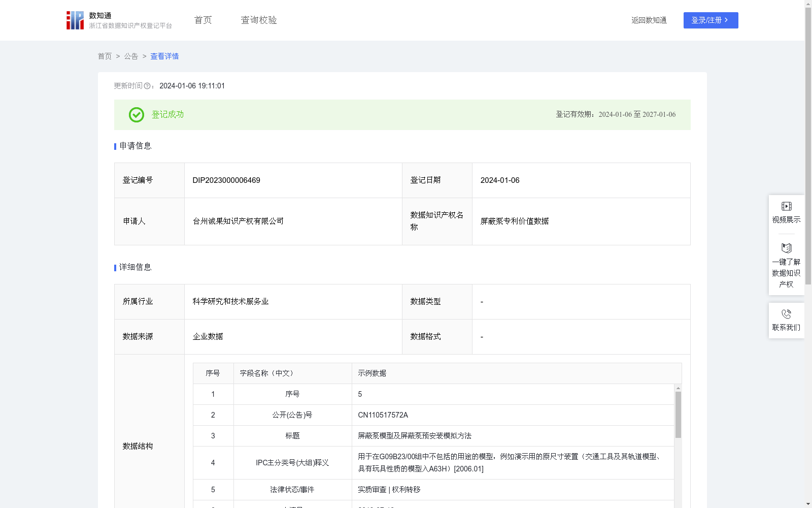Click the help icon beside 更新时间

pyautogui.click(x=147, y=86)
